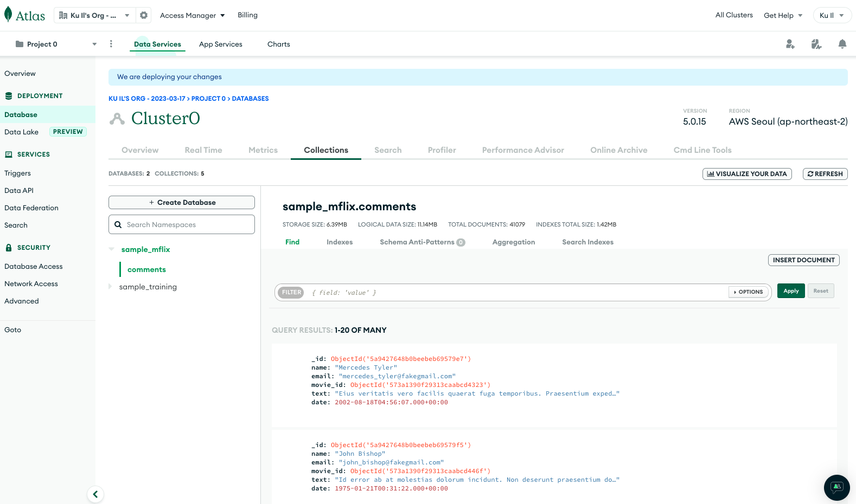Open the Real Time tab
This screenshot has width=856, height=504.
coord(203,150)
